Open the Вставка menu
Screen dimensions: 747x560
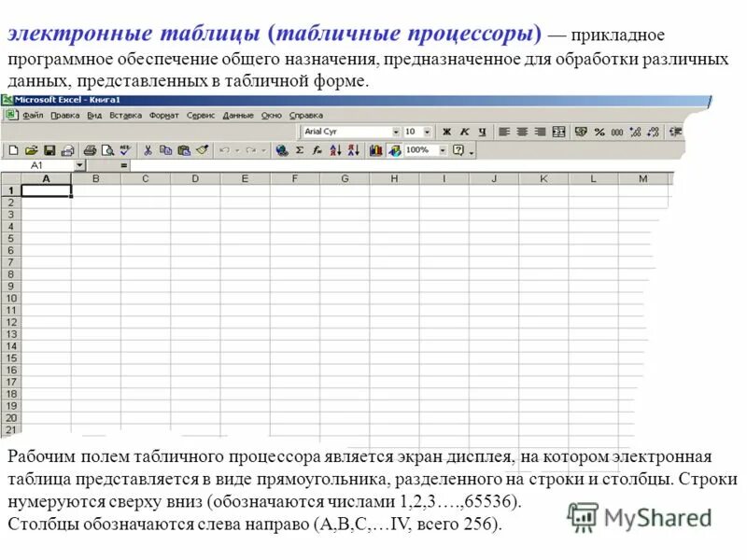(126, 115)
